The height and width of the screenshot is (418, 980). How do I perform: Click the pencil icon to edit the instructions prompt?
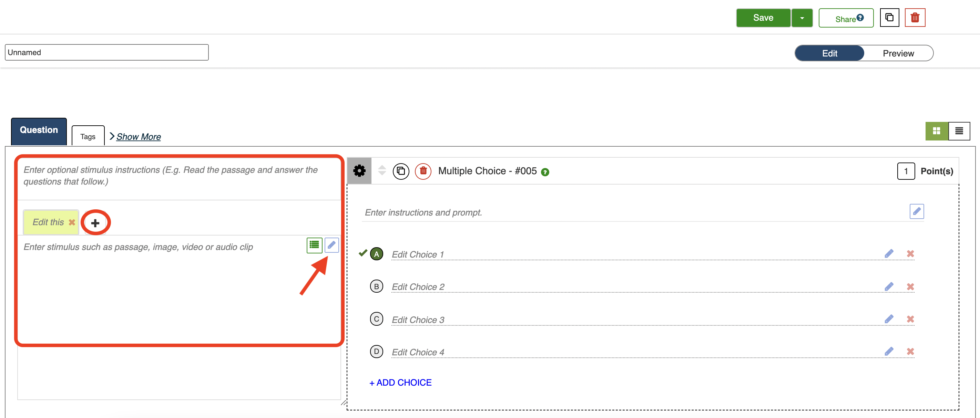tap(916, 211)
